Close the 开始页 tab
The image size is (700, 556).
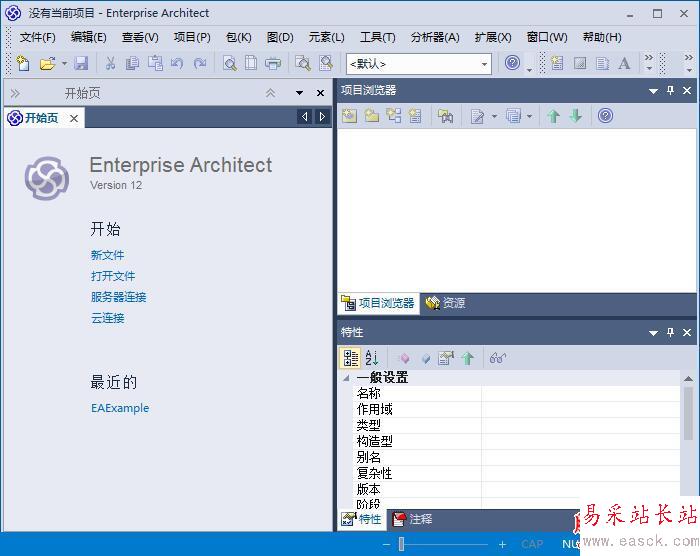[74, 118]
